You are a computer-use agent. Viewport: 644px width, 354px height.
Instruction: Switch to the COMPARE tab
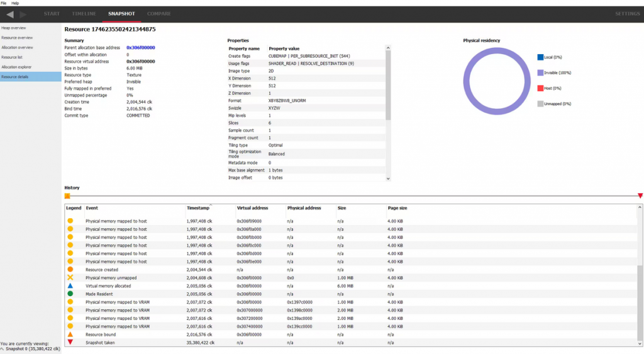pyautogui.click(x=158, y=14)
